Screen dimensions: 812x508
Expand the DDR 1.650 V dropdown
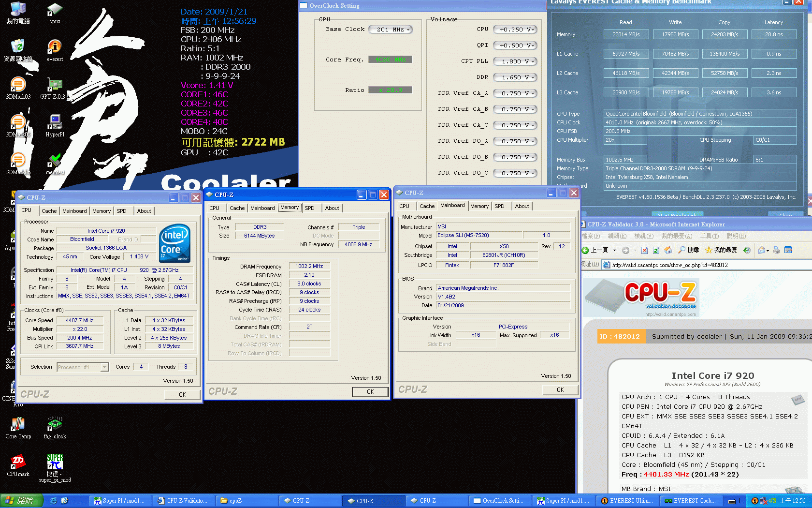[x=533, y=77]
